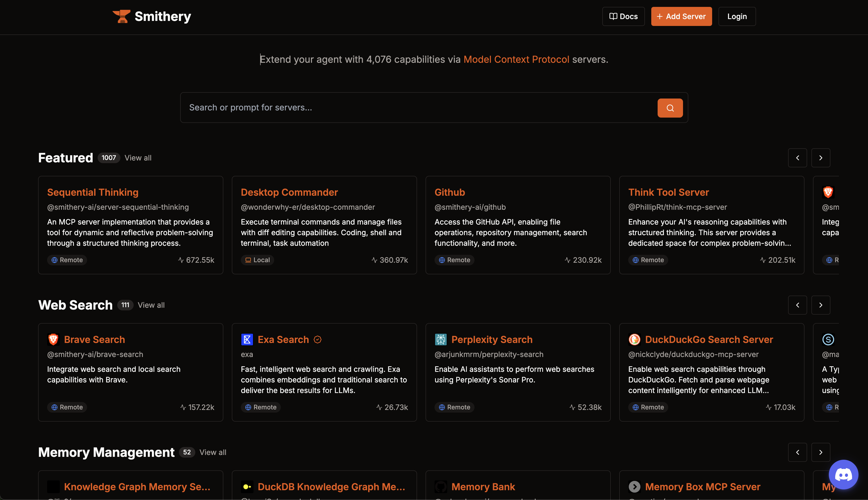Advance to next Web Search servers
The width and height of the screenshot is (868, 500).
pyautogui.click(x=821, y=305)
